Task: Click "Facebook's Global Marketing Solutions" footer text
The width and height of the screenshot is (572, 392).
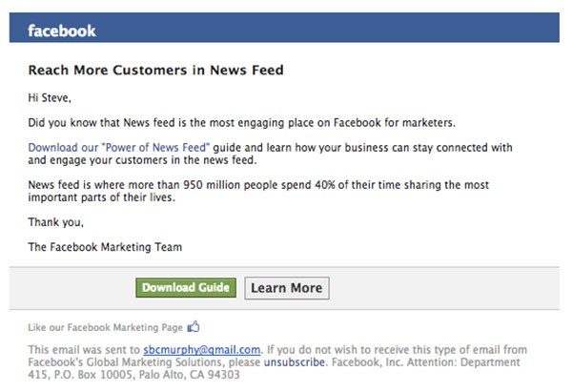Action: point(125,362)
